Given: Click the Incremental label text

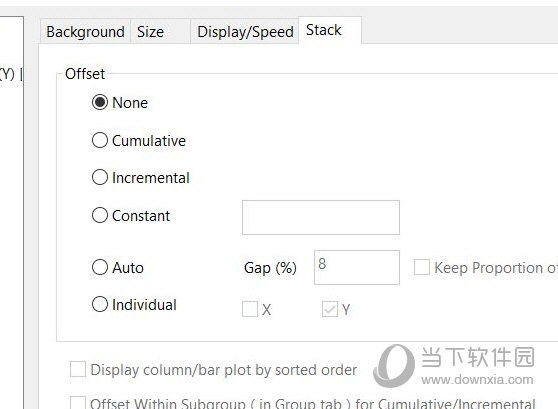Looking at the screenshot, I should point(151,178).
